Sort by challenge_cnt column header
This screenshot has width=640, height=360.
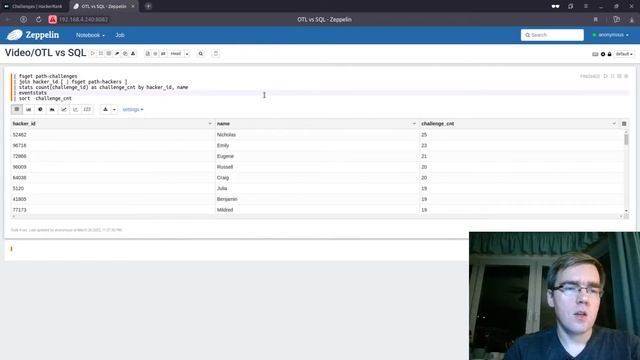point(438,124)
